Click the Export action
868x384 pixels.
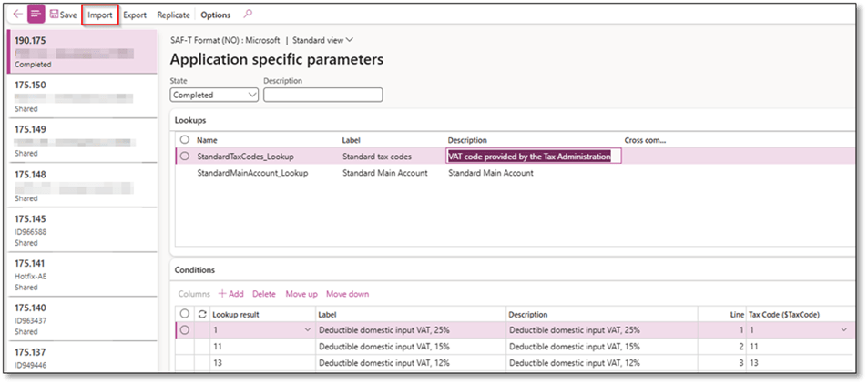[x=135, y=15]
